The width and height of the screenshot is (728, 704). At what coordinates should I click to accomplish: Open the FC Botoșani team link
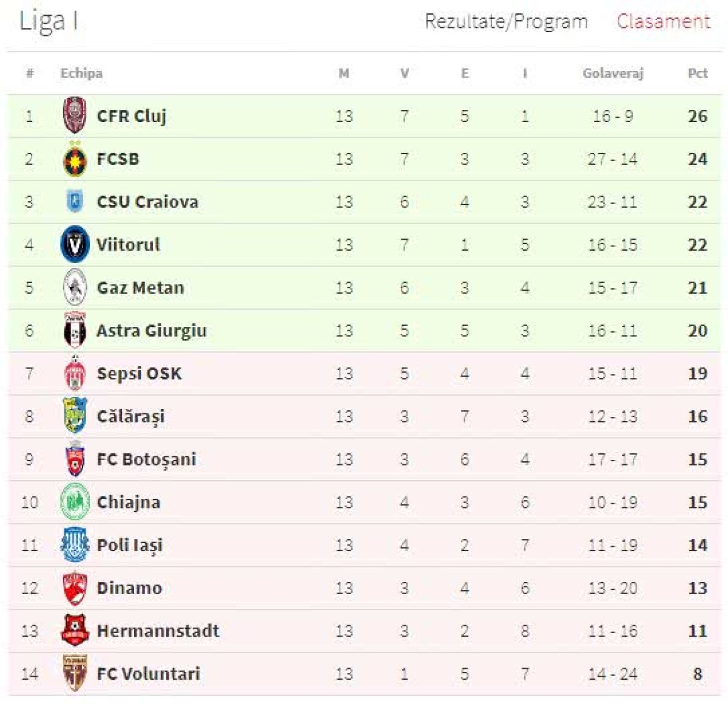point(146,459)
